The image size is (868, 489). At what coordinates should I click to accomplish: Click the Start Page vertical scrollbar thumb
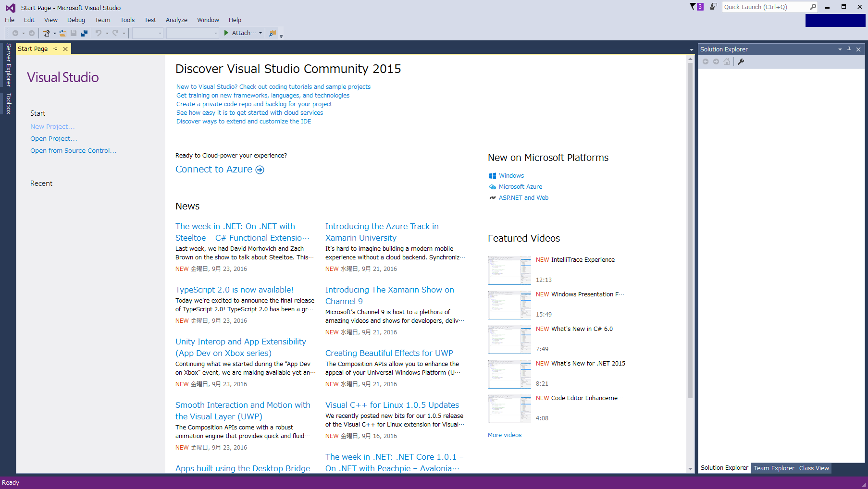690,231
